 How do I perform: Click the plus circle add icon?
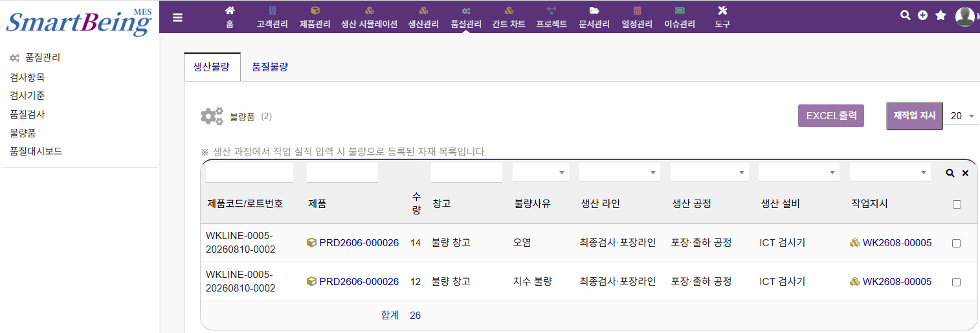(x=923, y=15)
